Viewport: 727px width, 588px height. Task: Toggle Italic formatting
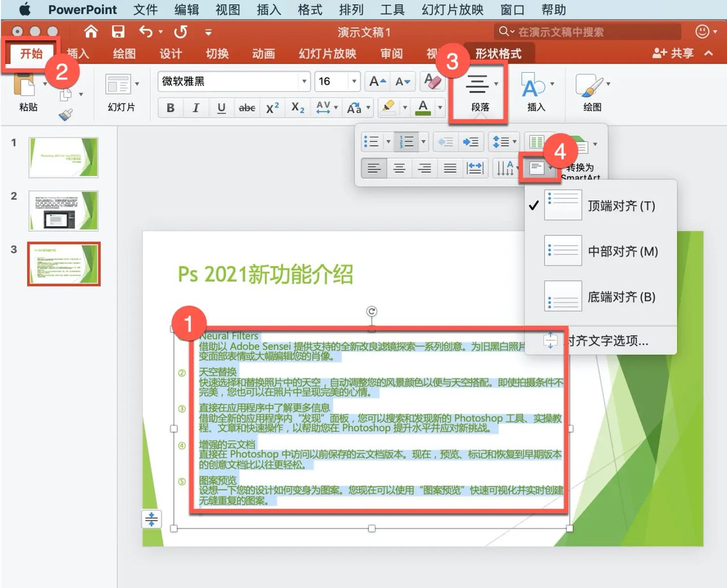click(x=196, y=108)
